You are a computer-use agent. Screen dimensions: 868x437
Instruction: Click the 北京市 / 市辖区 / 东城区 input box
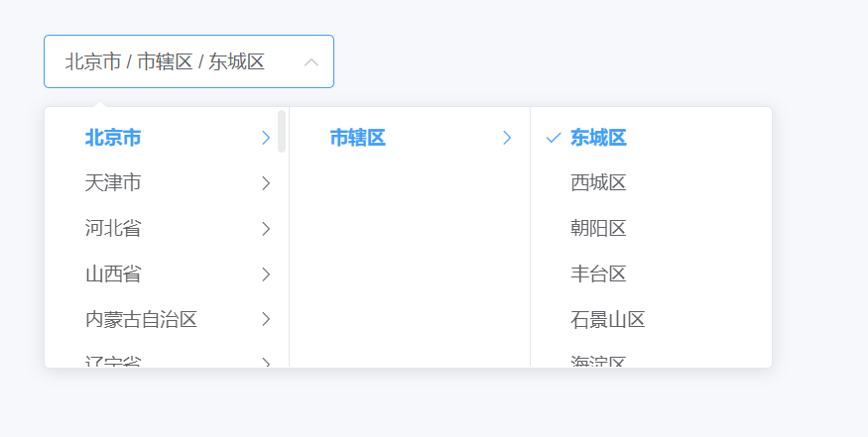click(x=188, y=61)
